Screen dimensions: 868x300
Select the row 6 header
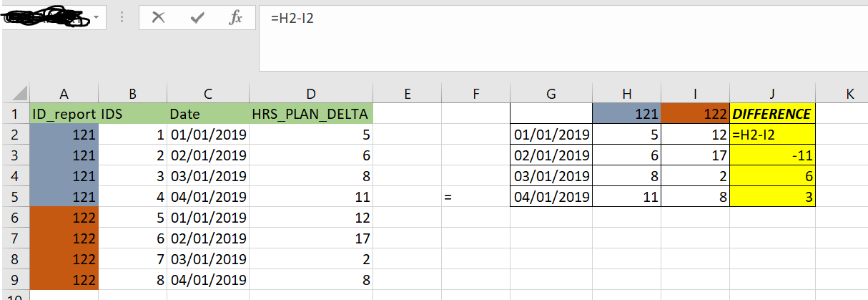click(15, 217)
